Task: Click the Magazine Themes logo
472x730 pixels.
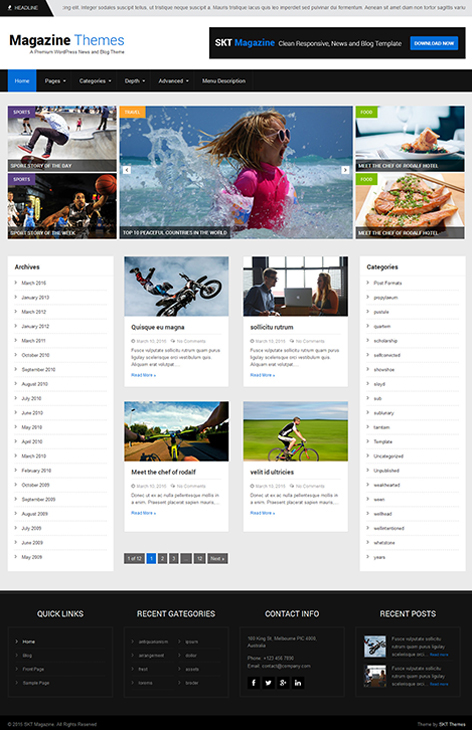Action: click(67, 41)
